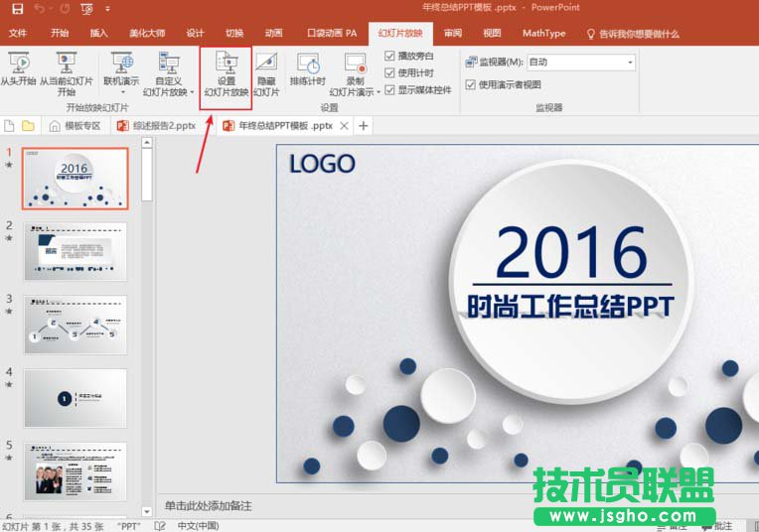This screenshot has width=759, height=532.
Task: Switch to the 口袋动画 PA tab
Action: pyautogui.click(x=332, y=33)
